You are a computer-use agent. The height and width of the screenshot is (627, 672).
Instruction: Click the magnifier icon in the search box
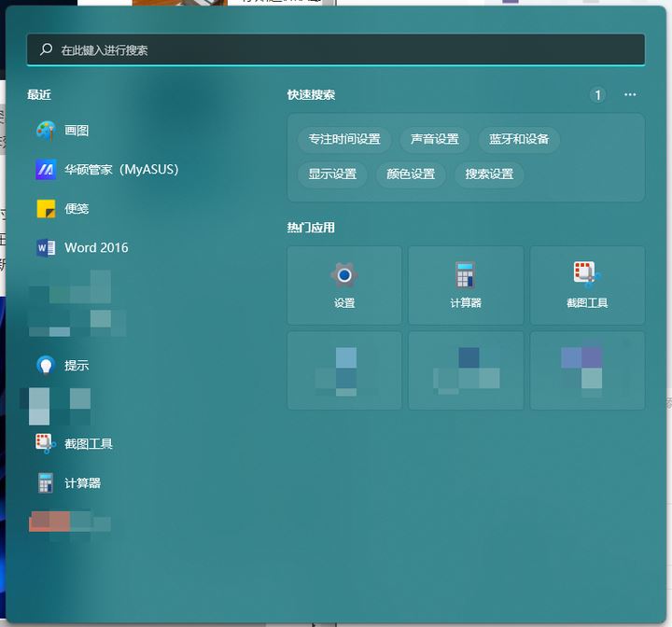pyautogui.click(x=45, y=50)
